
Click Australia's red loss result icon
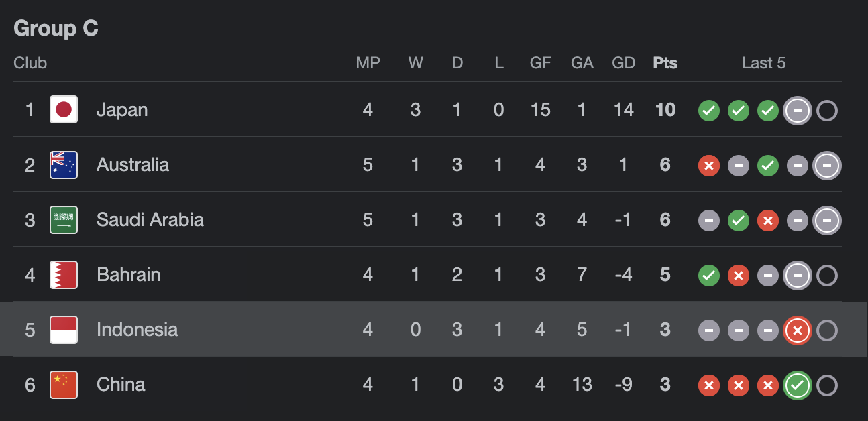click(x=709, y=166)
